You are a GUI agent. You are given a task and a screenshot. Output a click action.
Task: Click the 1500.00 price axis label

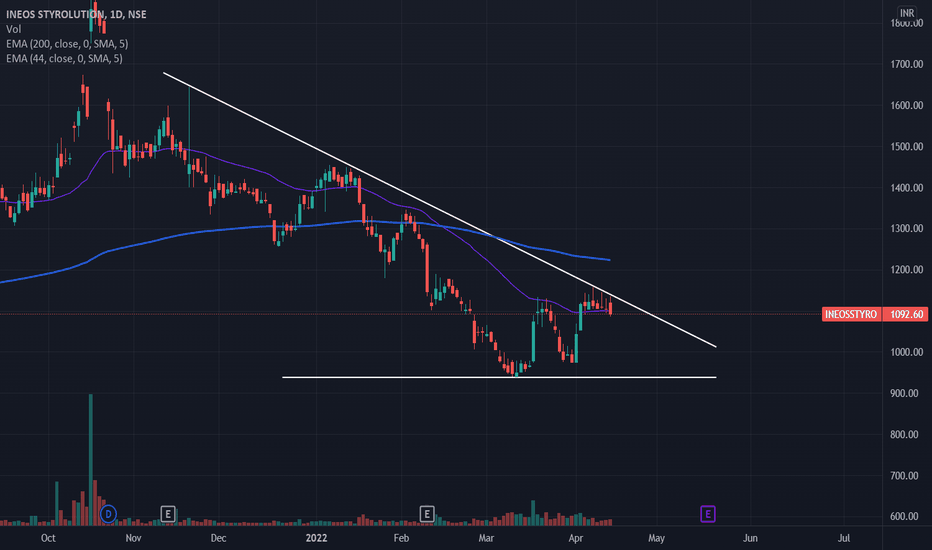pyautogui.click(x=906, y=146)
